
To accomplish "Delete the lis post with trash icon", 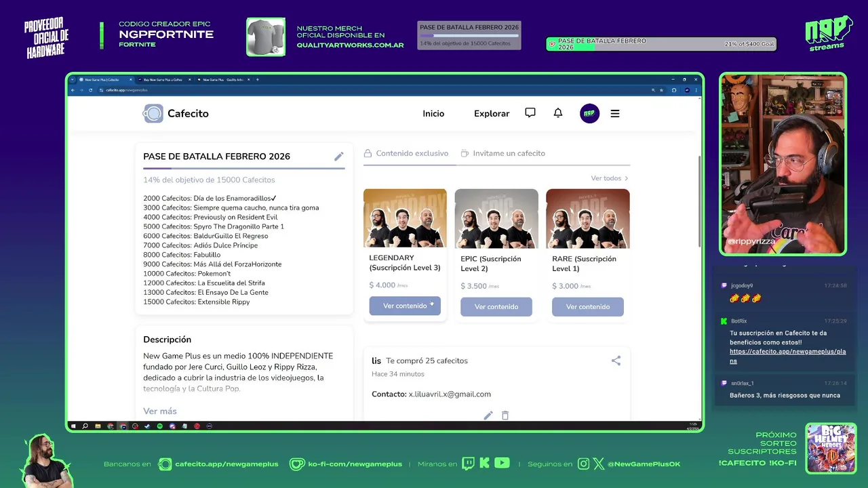I will 505,415.
